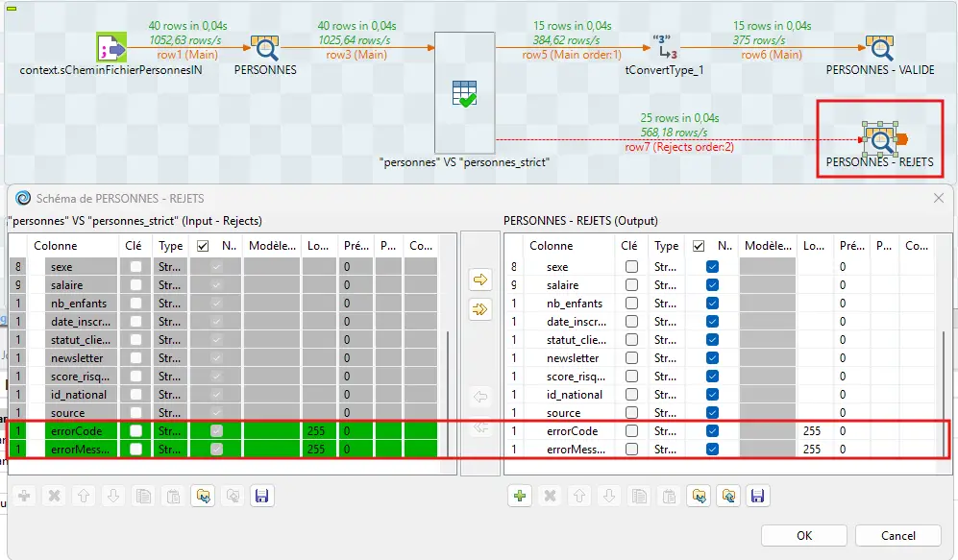
Task: Click the schema compliance check component icon
Action: pos(465,94)
